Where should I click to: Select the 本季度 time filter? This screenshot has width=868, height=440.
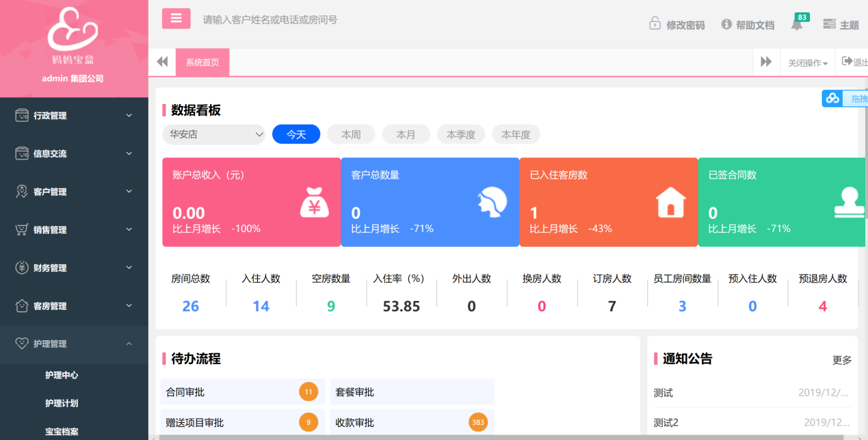click(460, 134)
